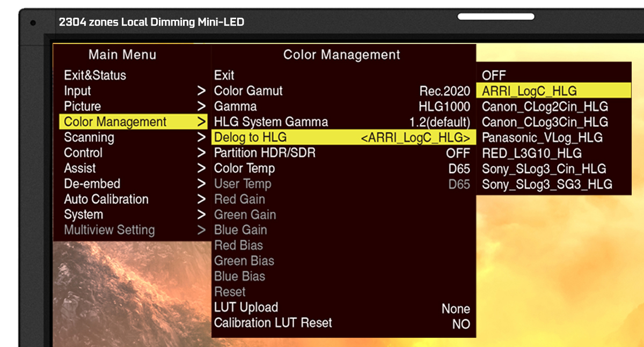This screenshot has width=644, height=347.
Task: Select Calibration LUT Reset
Action: click(x=342, y=323)
